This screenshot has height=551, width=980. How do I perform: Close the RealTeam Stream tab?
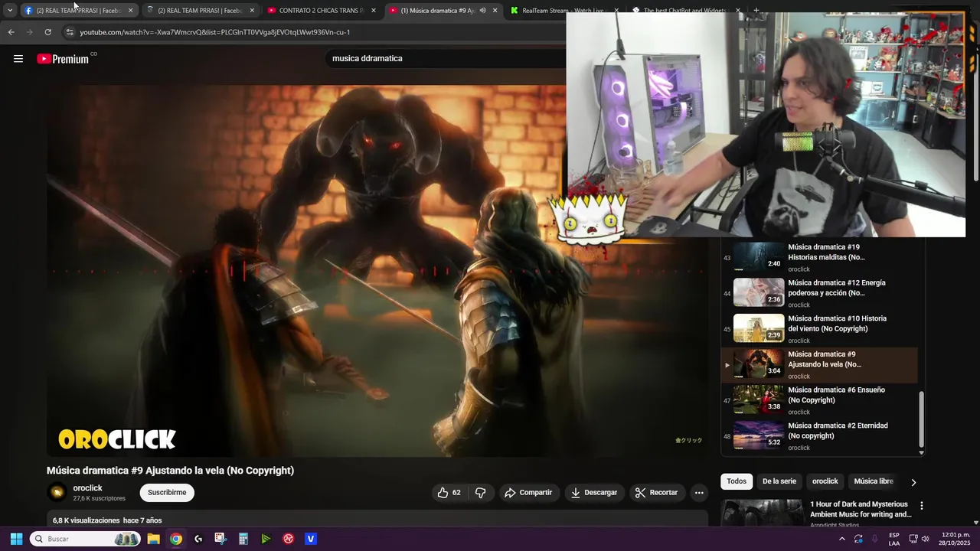[x=616, y=11]
